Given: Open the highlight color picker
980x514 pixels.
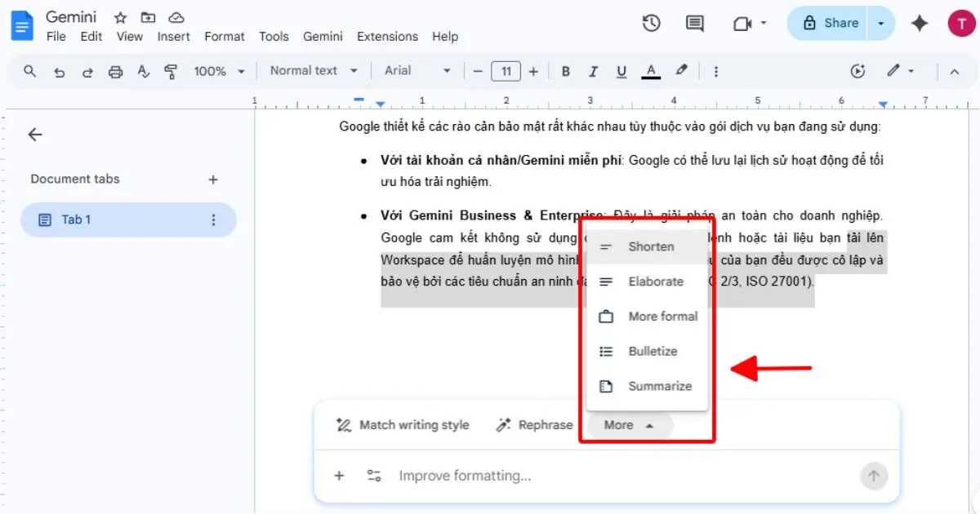Looking at the screenshot, I should pyautogui.click(x=681, y=71).
